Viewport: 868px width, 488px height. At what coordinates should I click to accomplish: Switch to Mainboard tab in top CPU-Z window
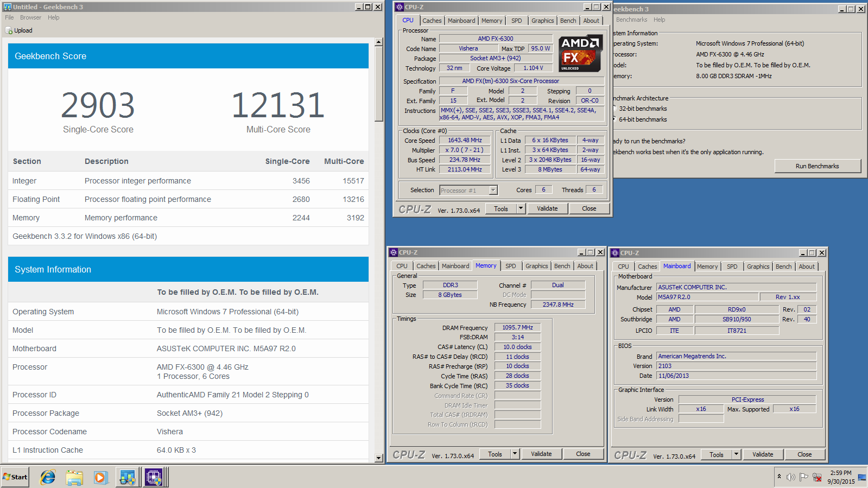pyautogui.click(x=461, y=21)
